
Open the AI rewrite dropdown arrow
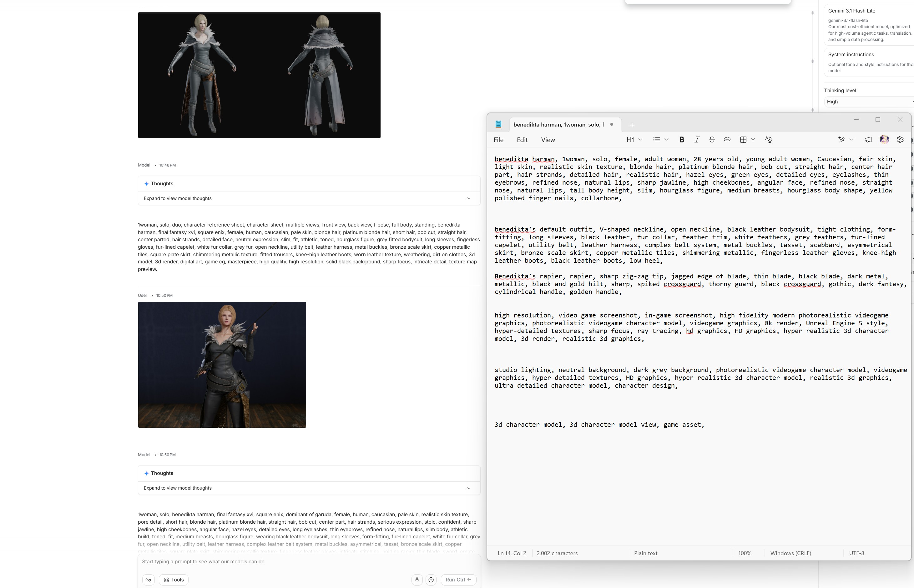851,140
